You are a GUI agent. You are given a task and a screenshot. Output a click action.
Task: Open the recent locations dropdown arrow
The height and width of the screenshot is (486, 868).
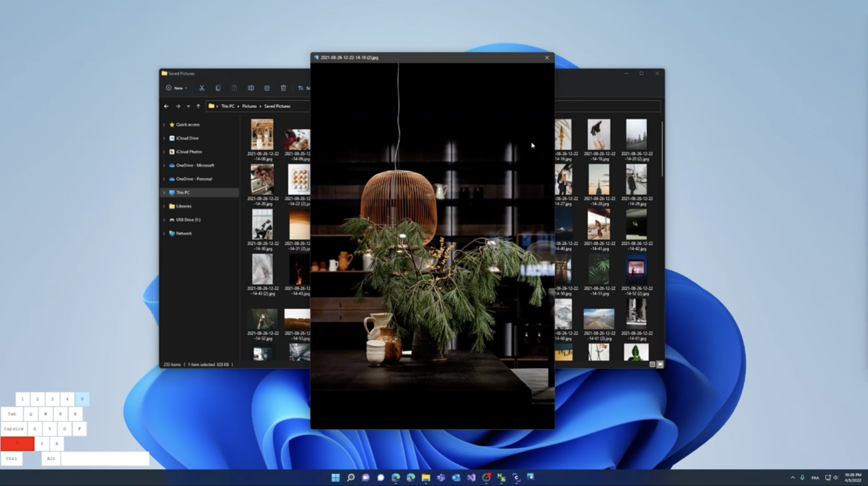pyautogui.click(x=188, y=106)
